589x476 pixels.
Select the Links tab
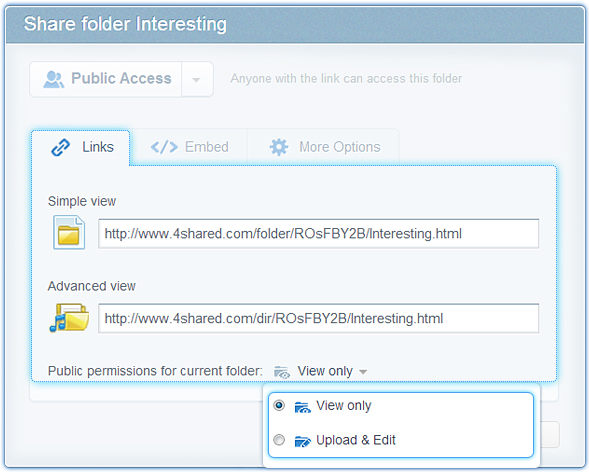[x=81, y=147]
